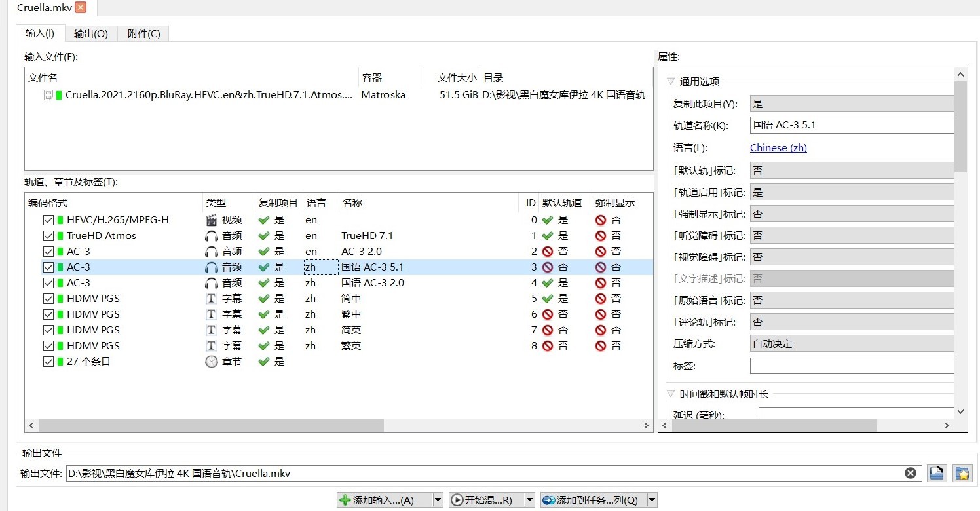Open the 「默认轨」标记 dropdown
This screenshot has height=511, width=980.
pyautogui.click(x=852, y=170)
